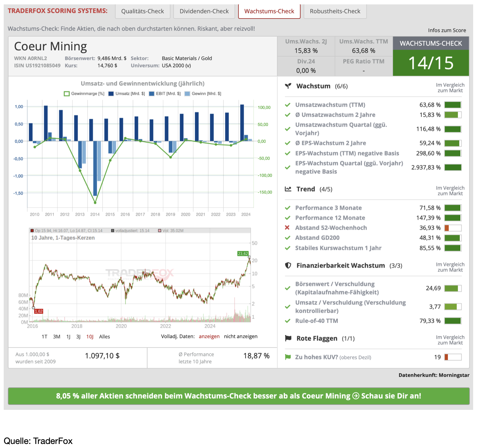
Task: Click red X next to Abstand 52-Wochenhoch
Action: click(x=287, y=228)
